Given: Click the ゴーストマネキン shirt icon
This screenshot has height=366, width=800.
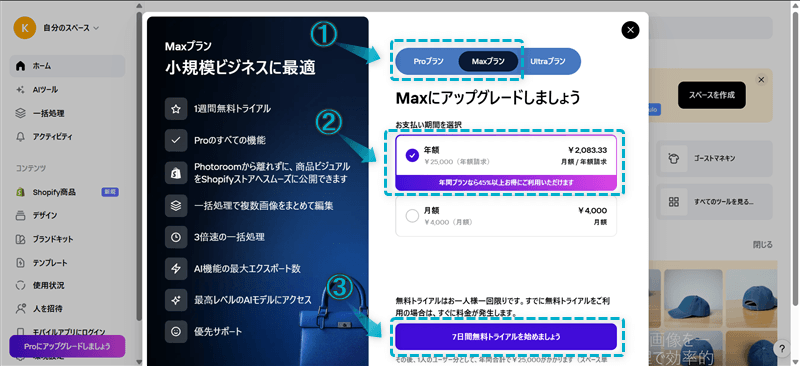Looking at the screenshot, I should point(673,159).
